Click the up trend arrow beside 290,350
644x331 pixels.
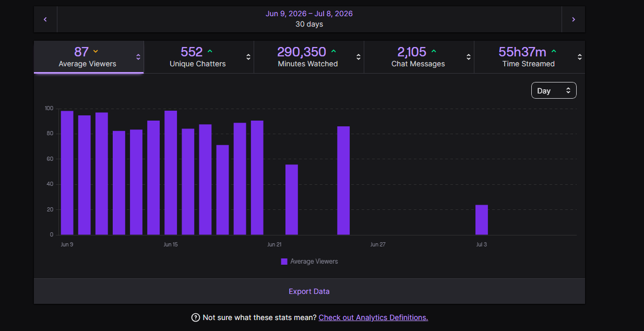pyautogui.click(x=333, y=51)
